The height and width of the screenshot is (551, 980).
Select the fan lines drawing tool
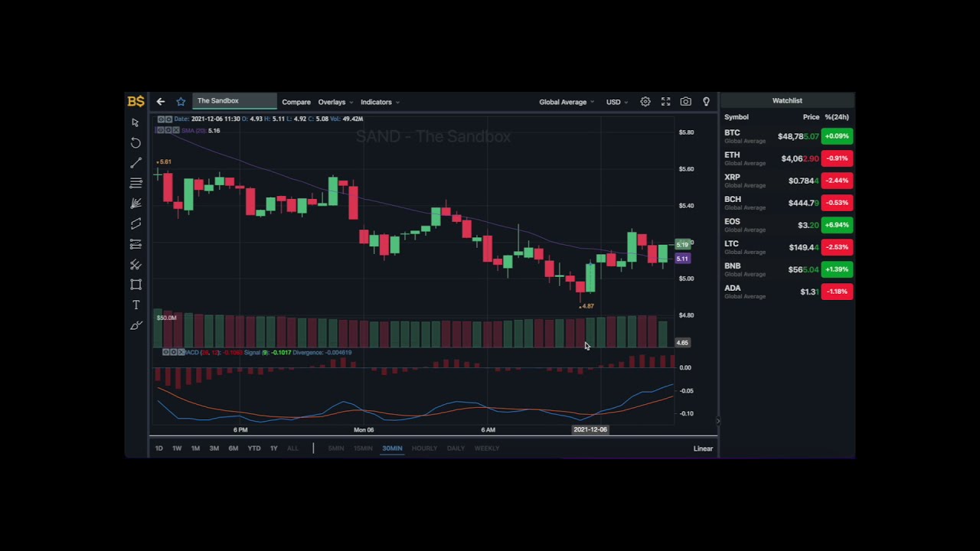136,204
